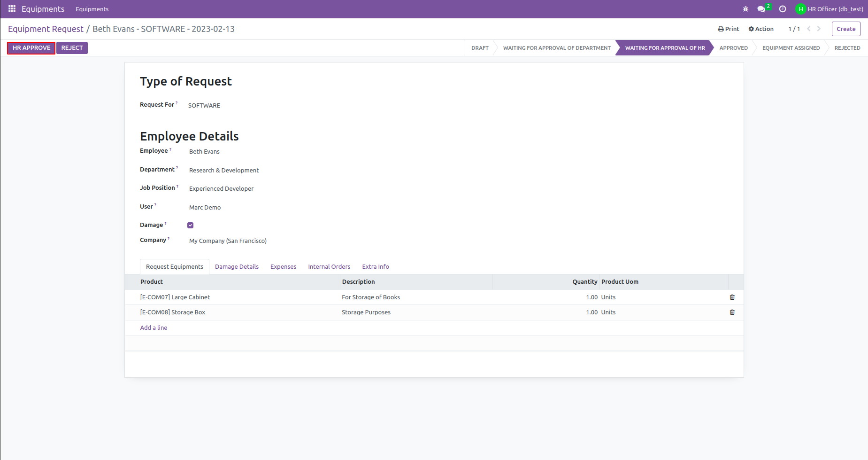This screenshot has height=460, width=868.
Task: Select the Equipment Assigned stage
Action: pos(791,48)
